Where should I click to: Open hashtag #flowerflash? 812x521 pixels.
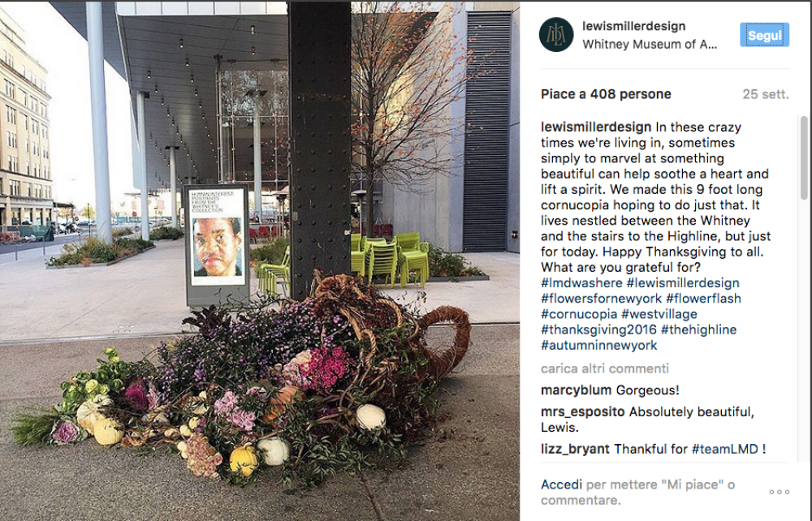pyautogui.click(x=703, y=299)
